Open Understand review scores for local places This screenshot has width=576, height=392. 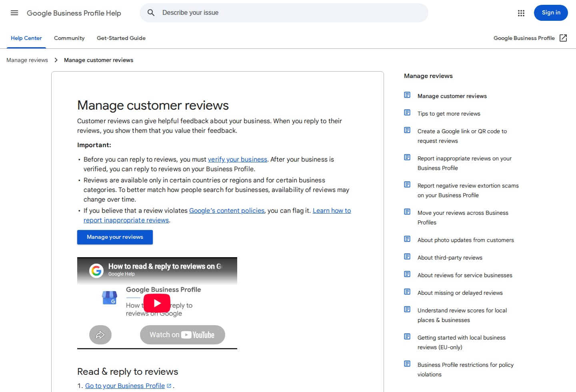[462, 315]
